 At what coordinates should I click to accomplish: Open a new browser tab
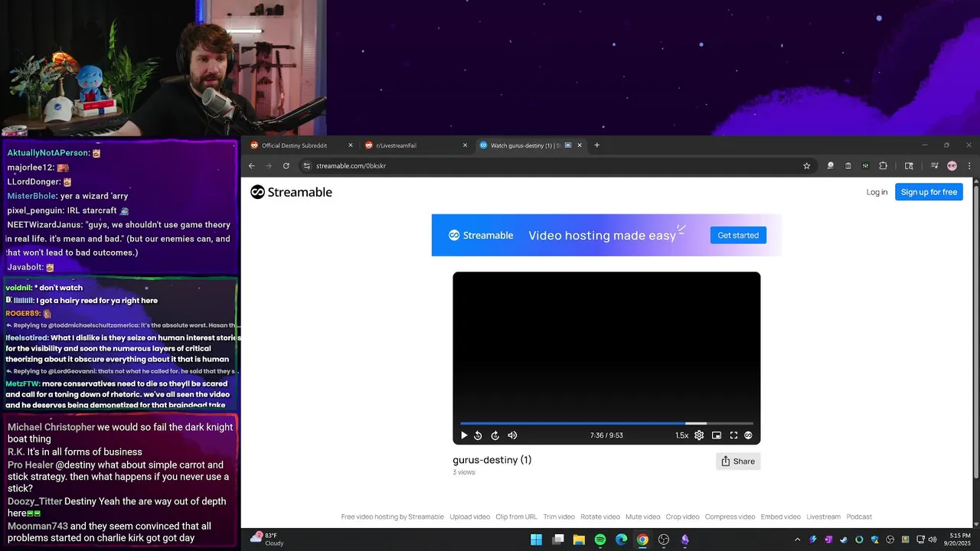coord(597,145)
